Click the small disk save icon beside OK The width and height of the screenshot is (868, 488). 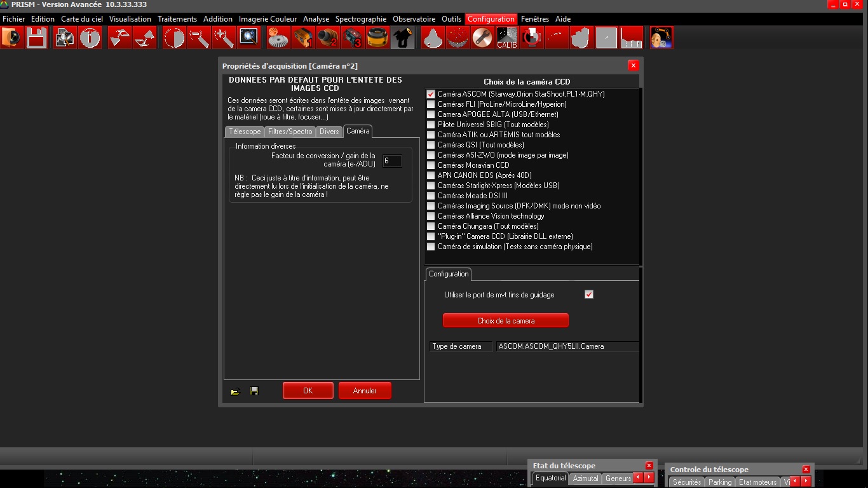point(254,391)
